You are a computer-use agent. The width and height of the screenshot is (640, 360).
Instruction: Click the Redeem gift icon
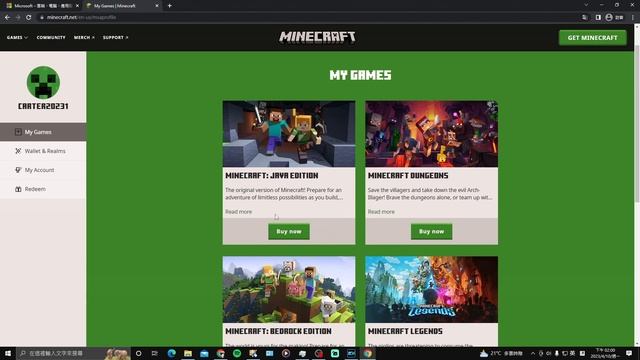point(18,189)
